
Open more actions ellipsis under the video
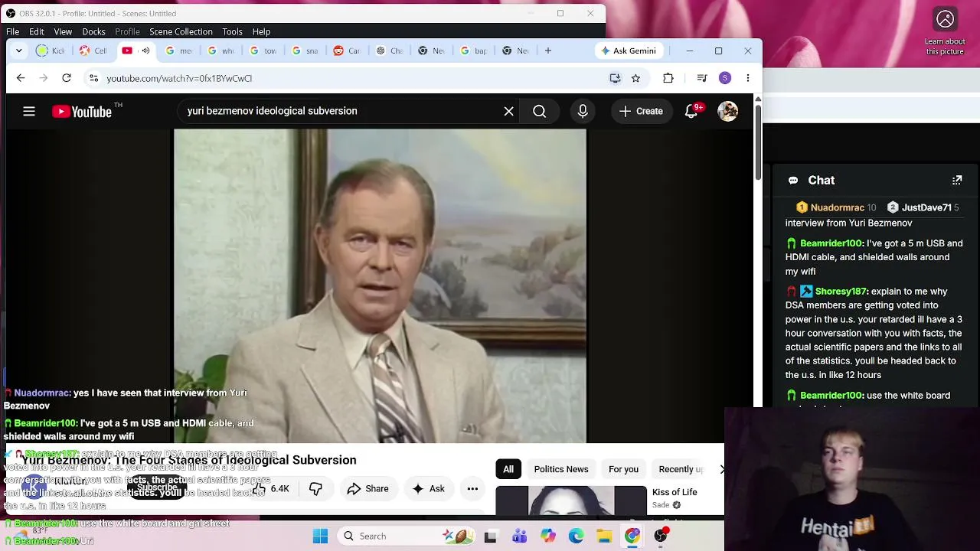click(472, 489)
